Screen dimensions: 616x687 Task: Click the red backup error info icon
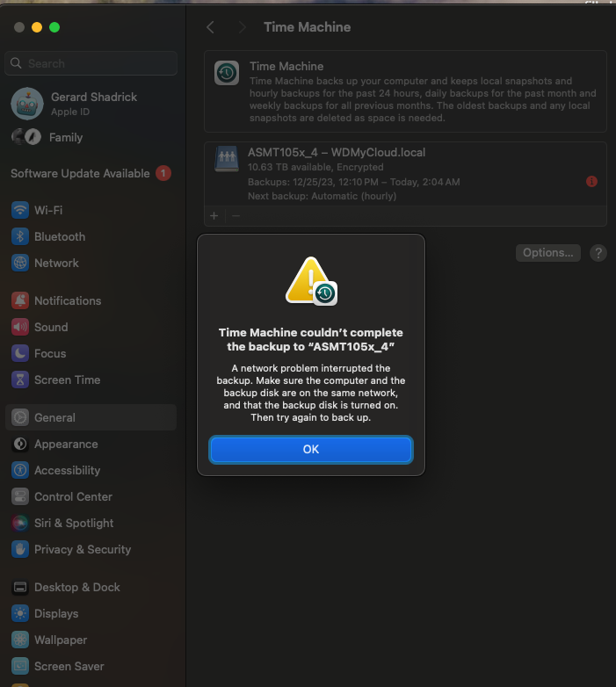click(591, 181)
